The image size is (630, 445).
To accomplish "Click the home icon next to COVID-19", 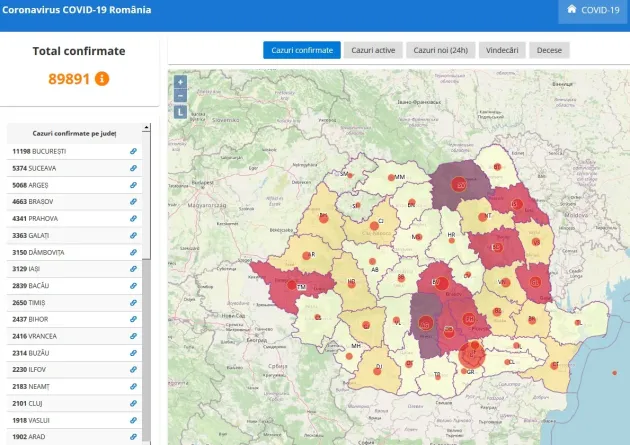I will (x=571, y=9).
